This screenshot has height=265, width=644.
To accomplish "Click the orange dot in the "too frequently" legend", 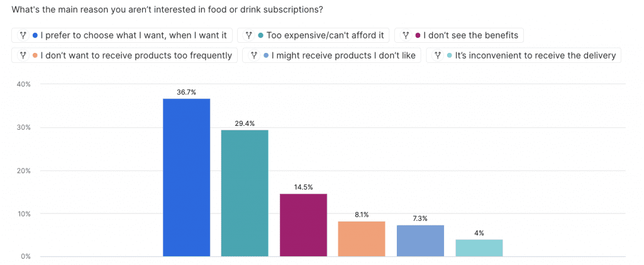I will point(35,55).
